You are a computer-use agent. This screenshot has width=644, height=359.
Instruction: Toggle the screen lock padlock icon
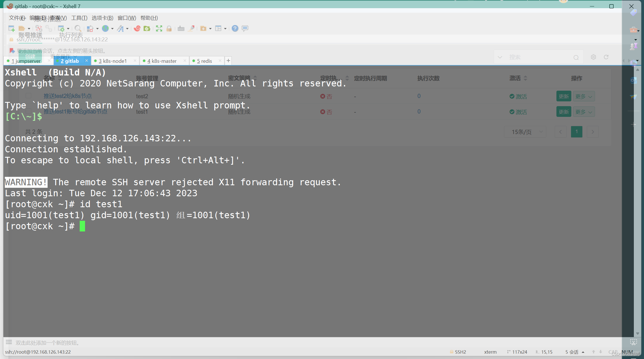point(169,28)
